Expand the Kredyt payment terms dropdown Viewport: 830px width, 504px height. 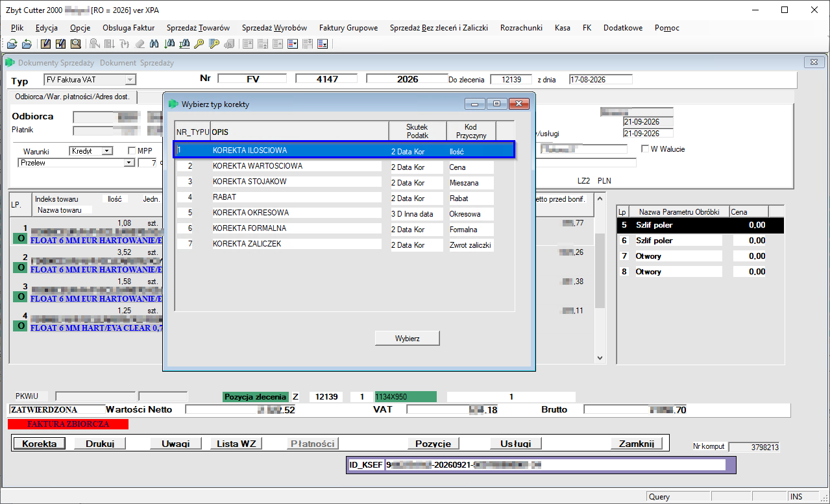[106, 150]
